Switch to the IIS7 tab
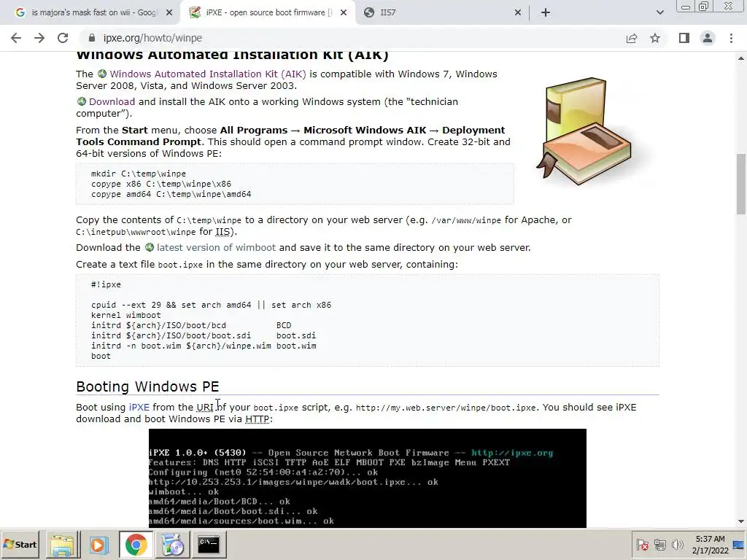 pyautogui.click(x=442, y=13)
